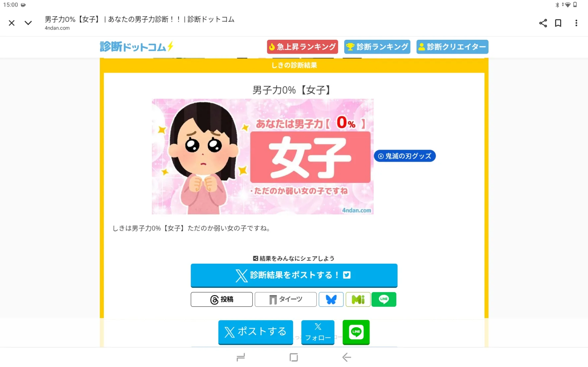Image resolution: width=588 pixels, height=367 pixels.
Task: Share result on Threads via 投稿
Action: click(222, 299)
